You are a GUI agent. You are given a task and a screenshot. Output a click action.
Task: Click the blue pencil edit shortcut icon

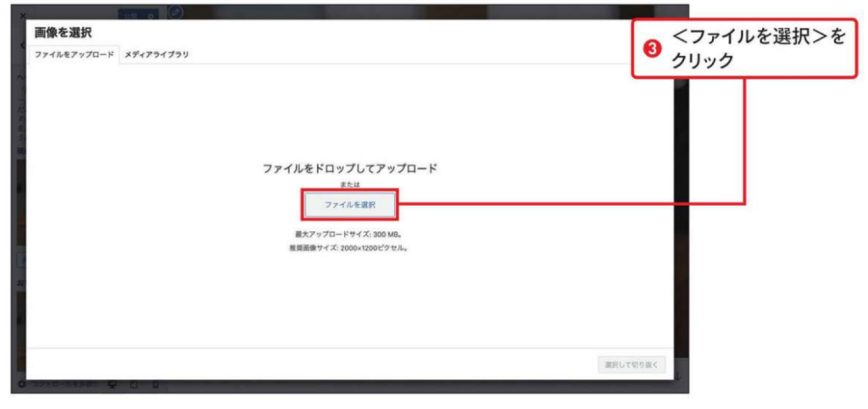coord(175,13)
